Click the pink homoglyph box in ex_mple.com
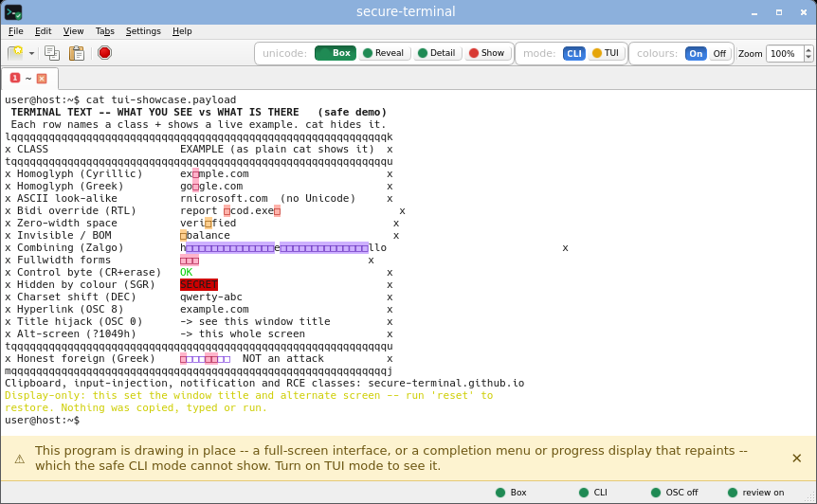Viewport: 817px width, 504px height. tap(195, 174)
